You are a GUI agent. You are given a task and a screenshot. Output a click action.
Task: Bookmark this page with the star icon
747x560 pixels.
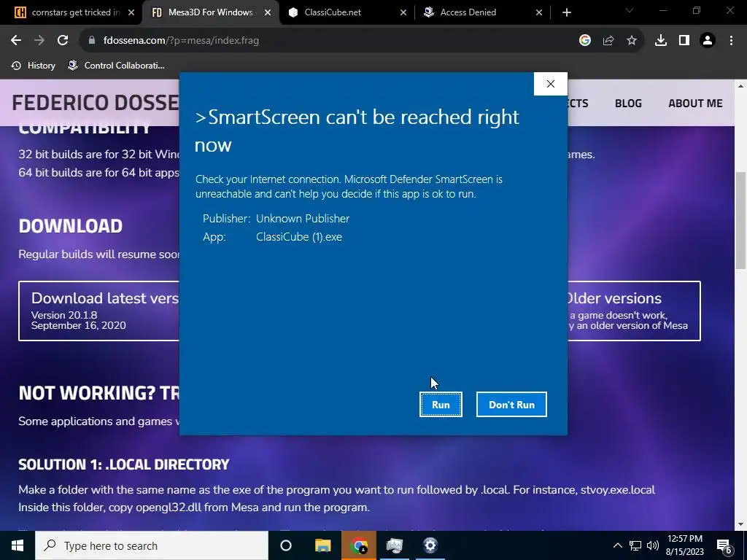[x=631, y=41]
